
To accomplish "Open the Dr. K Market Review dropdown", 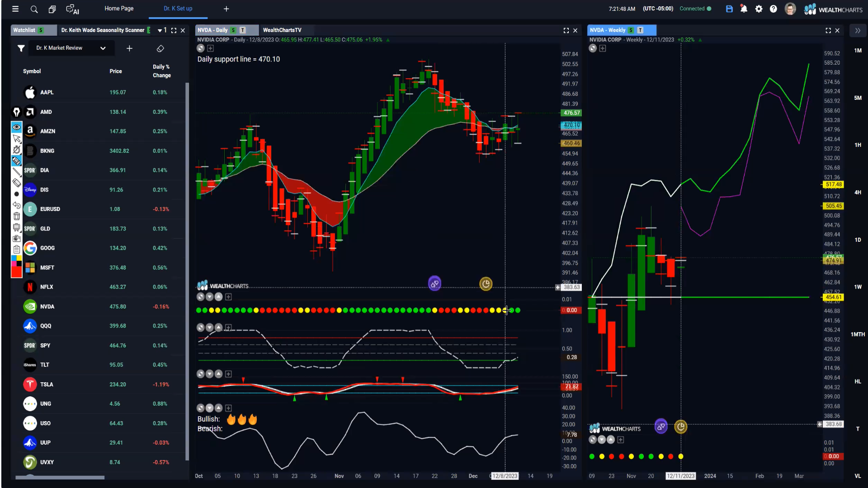I will [71, 48].
